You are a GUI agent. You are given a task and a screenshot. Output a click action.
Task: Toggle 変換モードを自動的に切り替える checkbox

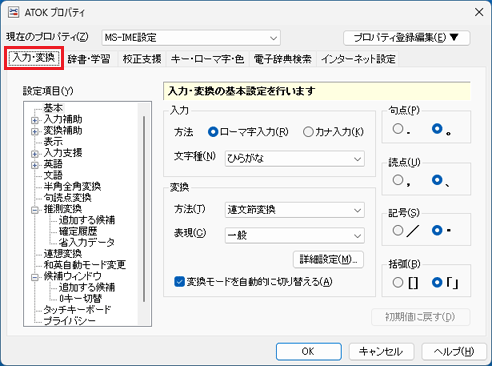tap(253, 282)
